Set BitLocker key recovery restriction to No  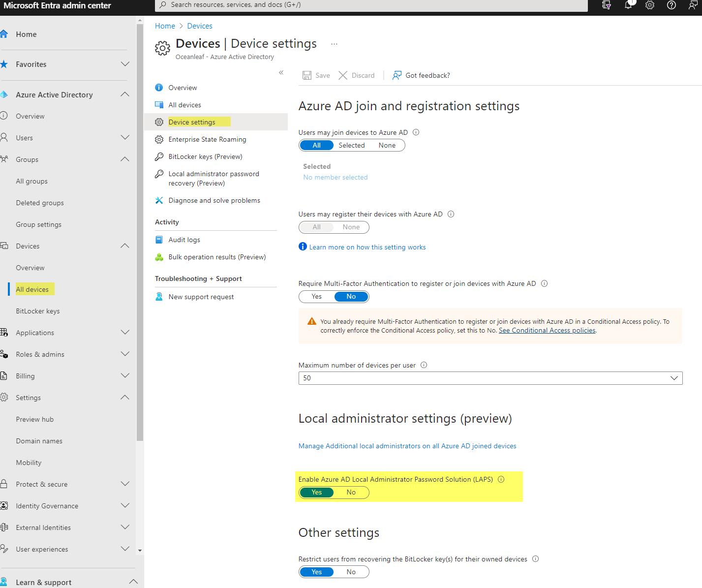[x=351, y=572]
